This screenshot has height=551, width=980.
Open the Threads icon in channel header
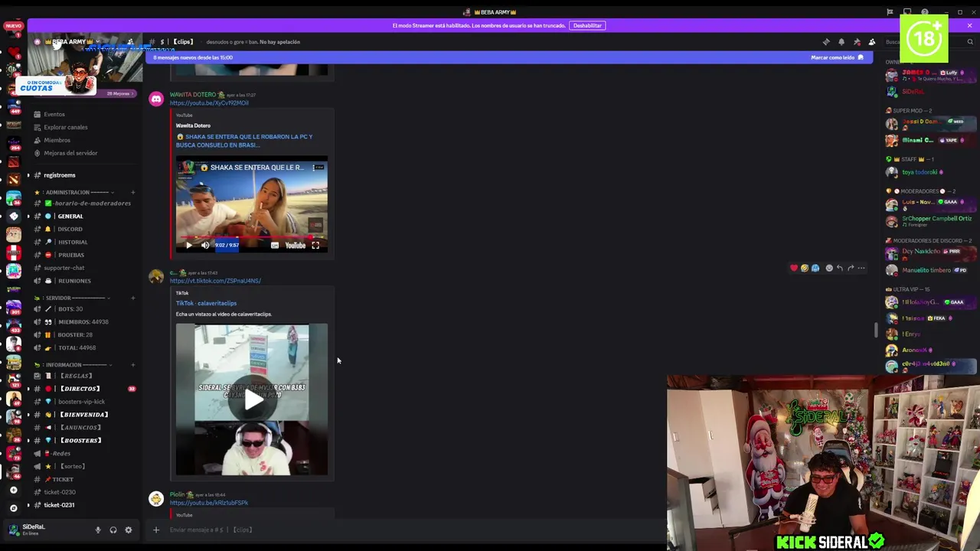click(826, 42)
